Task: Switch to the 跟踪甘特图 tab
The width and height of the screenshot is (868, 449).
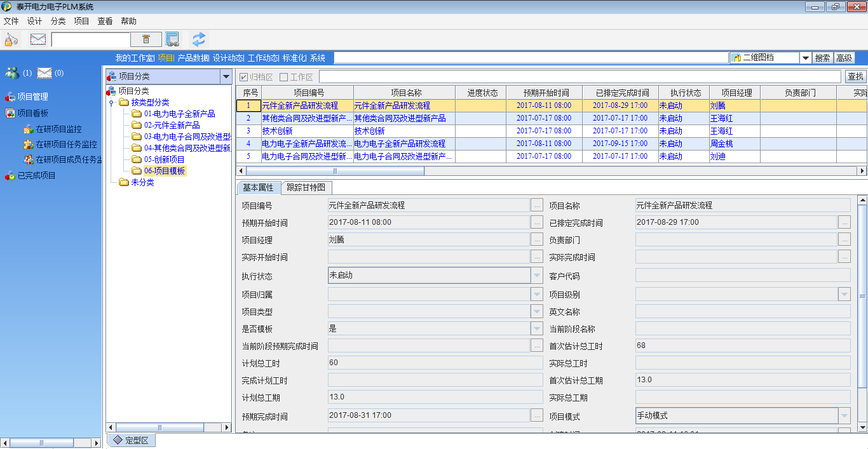Action: pyautogui.click(x=306, y=188)
